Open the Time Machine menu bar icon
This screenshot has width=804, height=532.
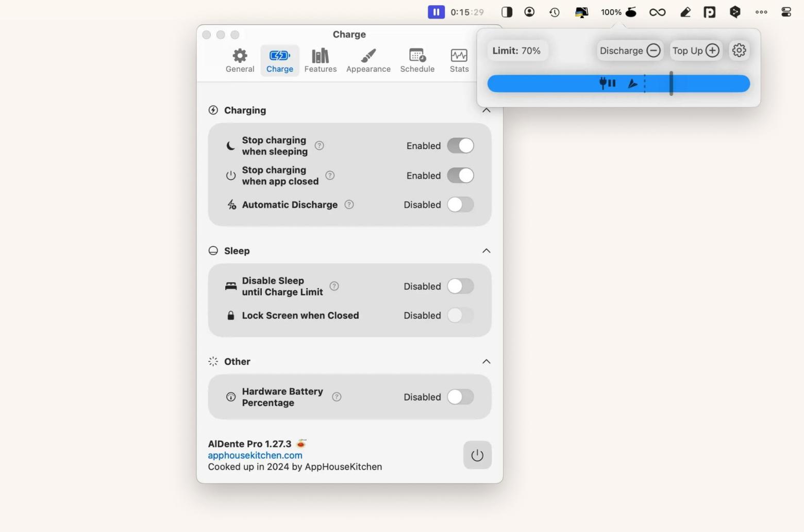555,12
